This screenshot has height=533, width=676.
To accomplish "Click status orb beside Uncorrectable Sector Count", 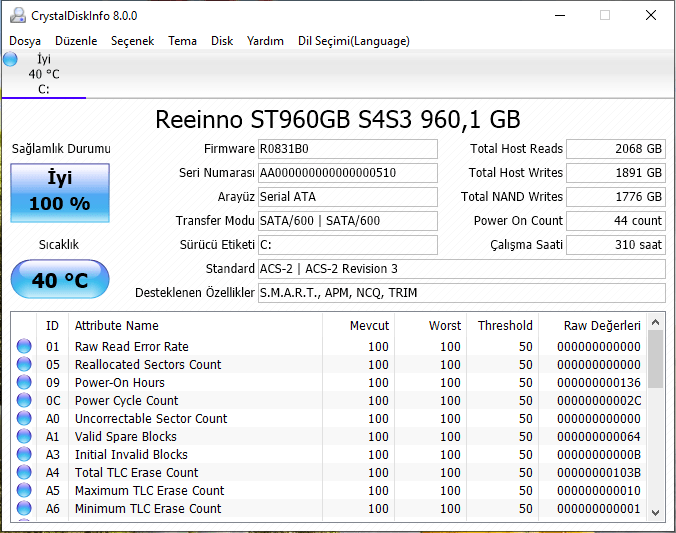I will click(24, 419).
